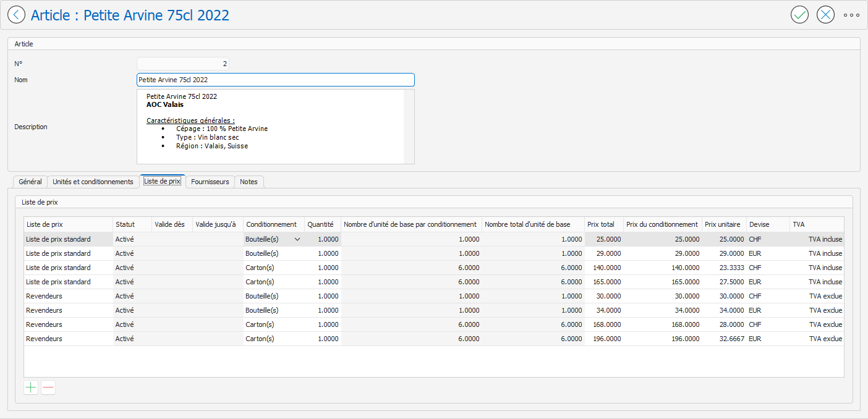Select the Fournisseurs tab

point(210,182)
